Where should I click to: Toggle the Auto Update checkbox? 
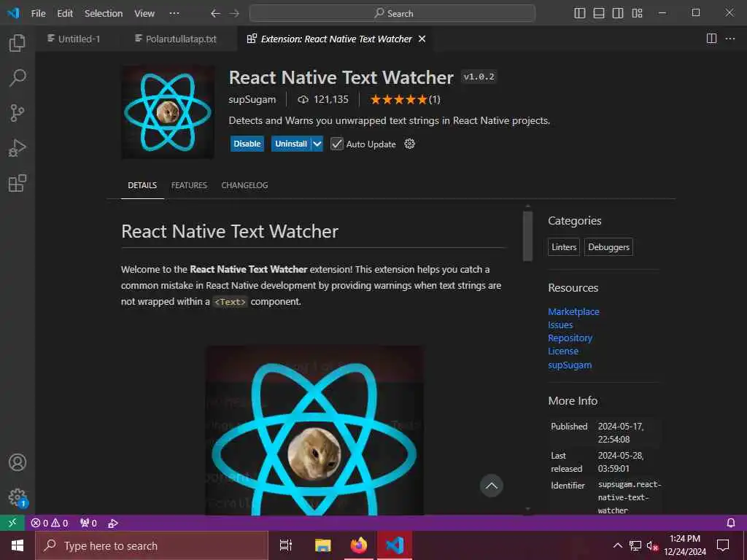(337, 144)
